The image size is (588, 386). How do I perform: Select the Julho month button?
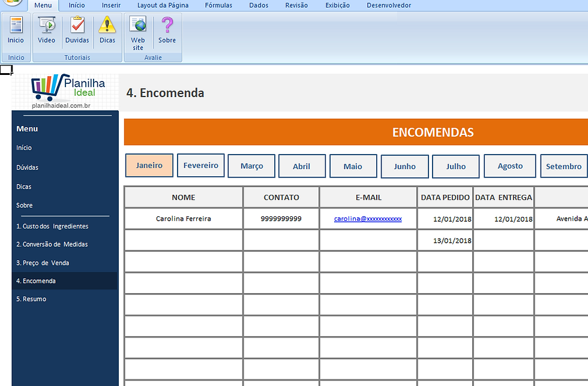click(x=455, y=167)
